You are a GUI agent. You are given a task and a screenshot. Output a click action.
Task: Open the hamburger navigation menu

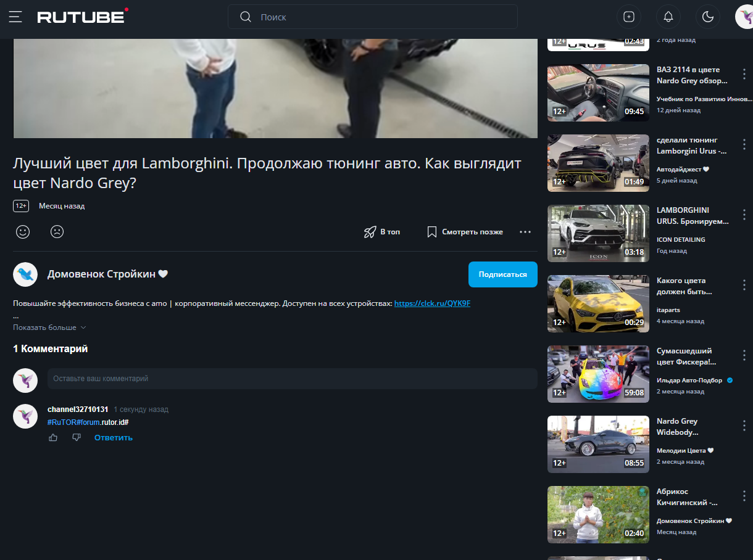point(15,17)
